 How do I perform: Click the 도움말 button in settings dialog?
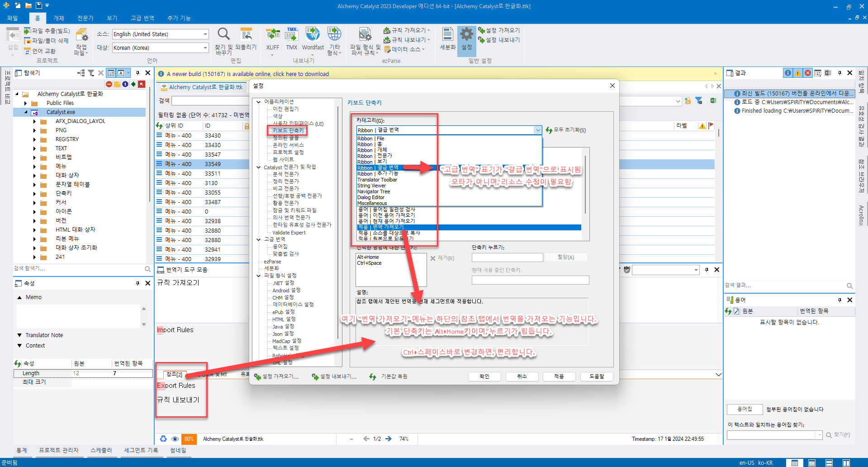click(597, 376)
